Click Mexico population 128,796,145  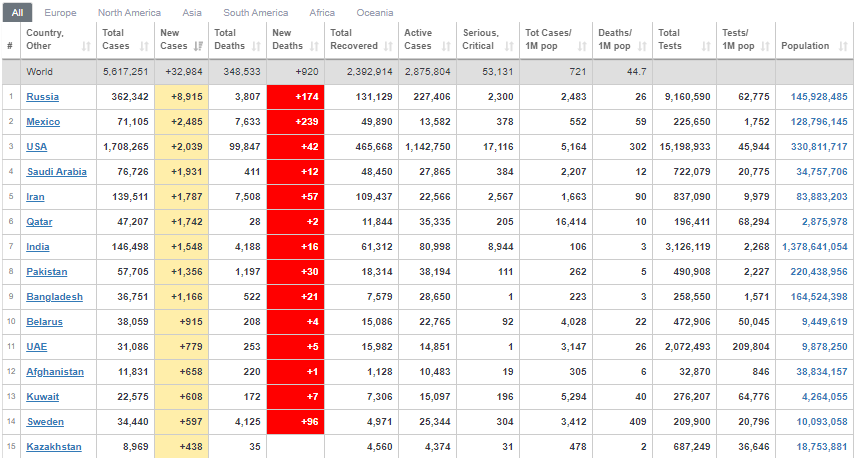coord(819,122)
